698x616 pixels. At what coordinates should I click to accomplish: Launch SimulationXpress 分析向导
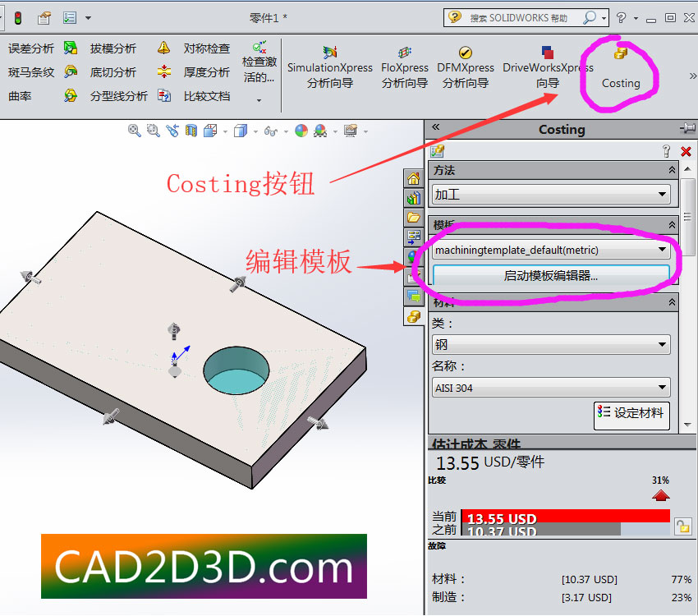click(x=330, y=67)
